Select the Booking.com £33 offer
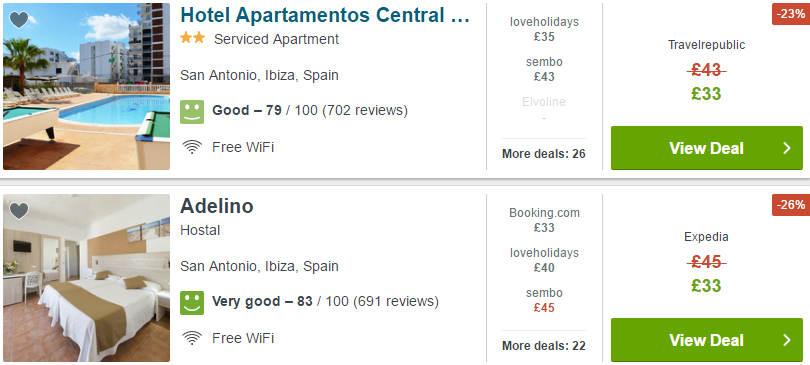The height and width of the screenshot is (365, 810). (544, 220)
